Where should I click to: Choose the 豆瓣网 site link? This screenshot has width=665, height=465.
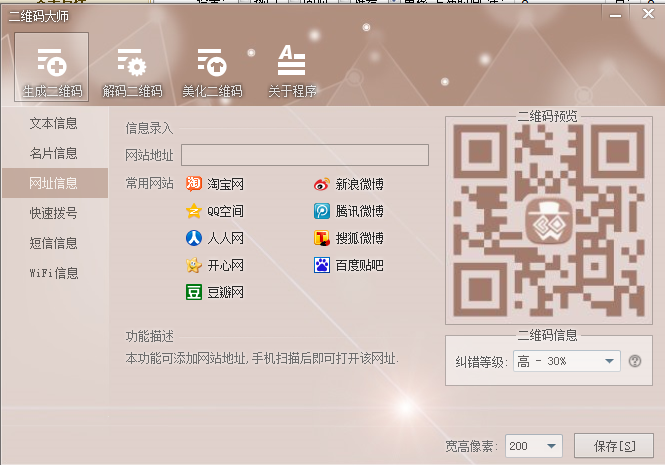click(x=225, y=292)
